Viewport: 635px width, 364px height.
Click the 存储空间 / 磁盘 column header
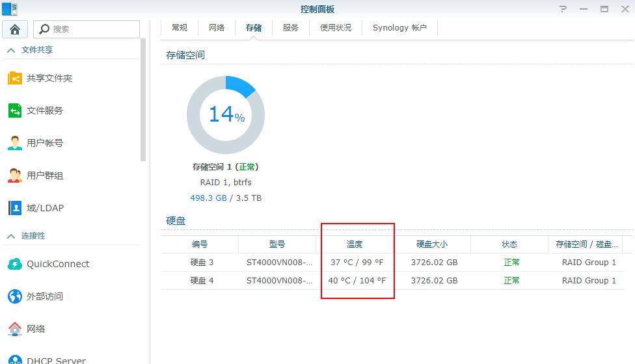point(586,244)
